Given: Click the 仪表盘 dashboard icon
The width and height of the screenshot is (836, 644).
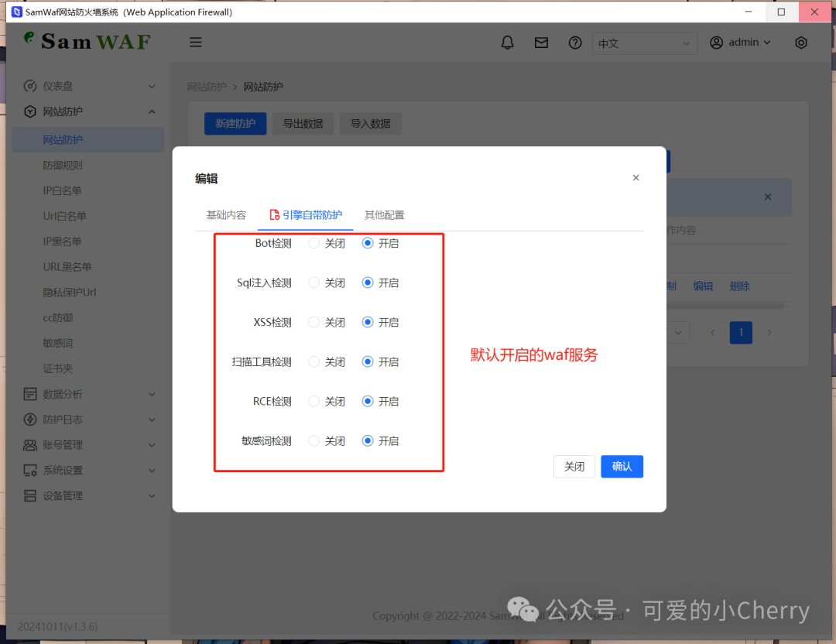Looking at the screenshot, I should click(x=30, y=86).
